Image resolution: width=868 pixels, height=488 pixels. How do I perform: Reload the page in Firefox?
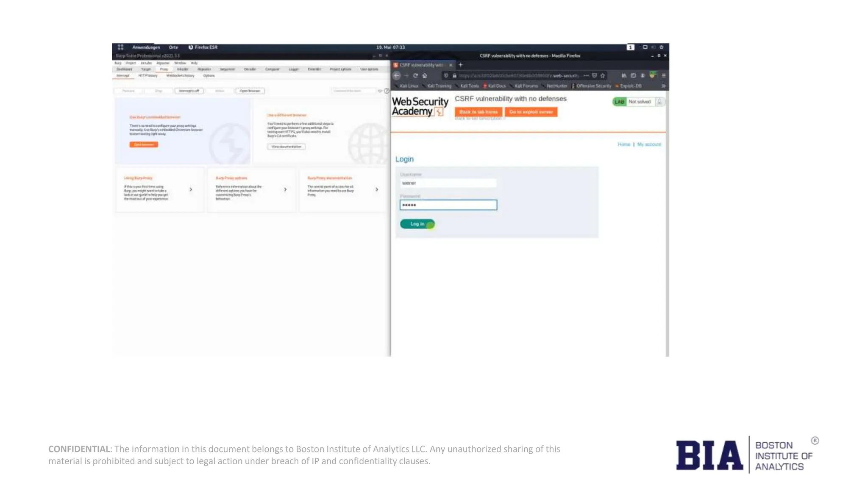(x=415, y=76)
